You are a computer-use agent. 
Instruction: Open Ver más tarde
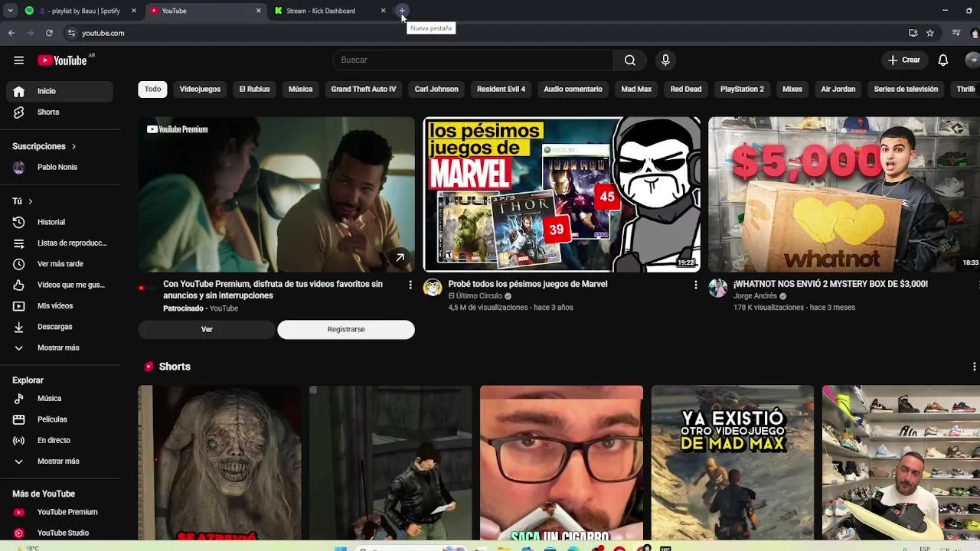tap(60, 264)
